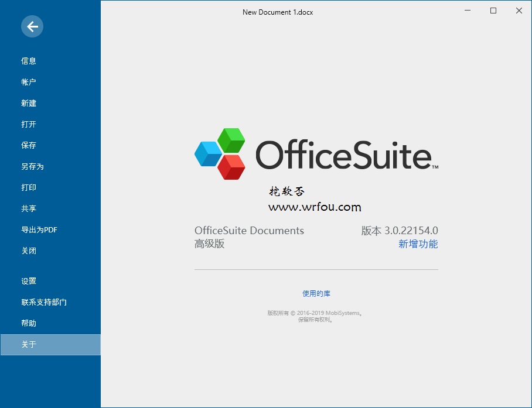Click the back arrow icon

point(32,26)
